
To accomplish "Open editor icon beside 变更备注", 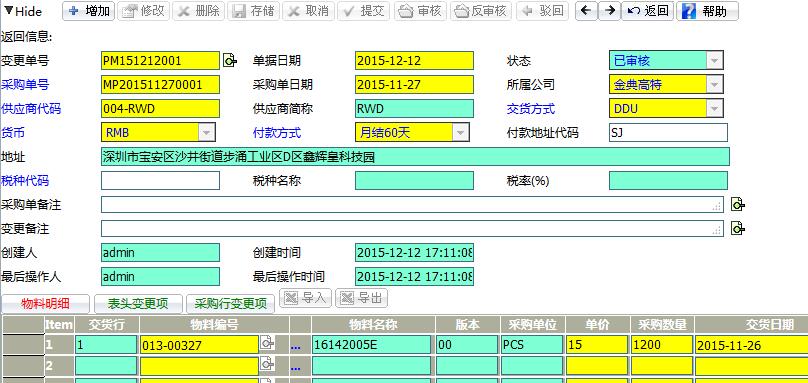I will tap(738, 228).
